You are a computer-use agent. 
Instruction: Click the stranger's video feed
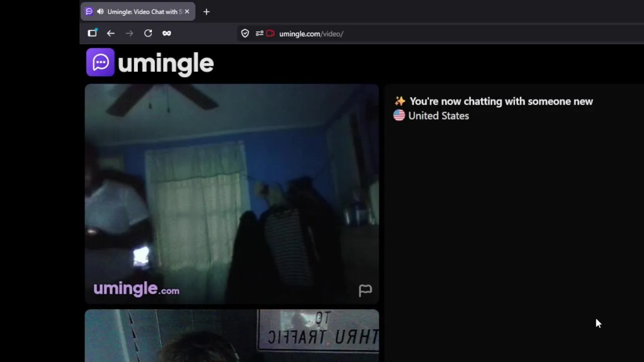pos(231,194)
